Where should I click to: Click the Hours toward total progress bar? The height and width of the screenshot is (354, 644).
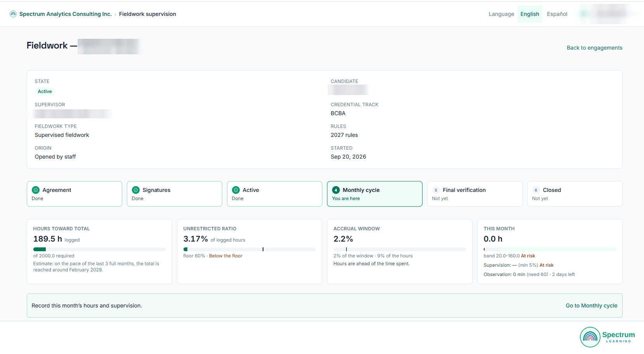click(99, 249)
